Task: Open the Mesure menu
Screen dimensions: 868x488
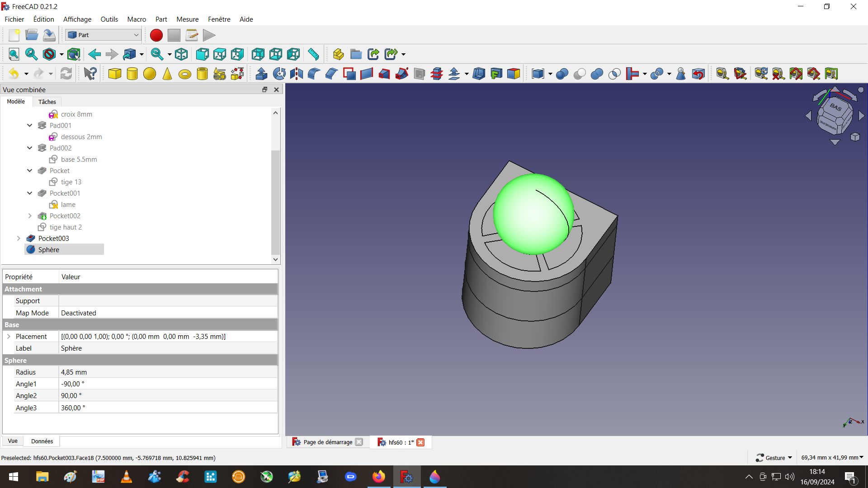Action: tap(187, 19)
